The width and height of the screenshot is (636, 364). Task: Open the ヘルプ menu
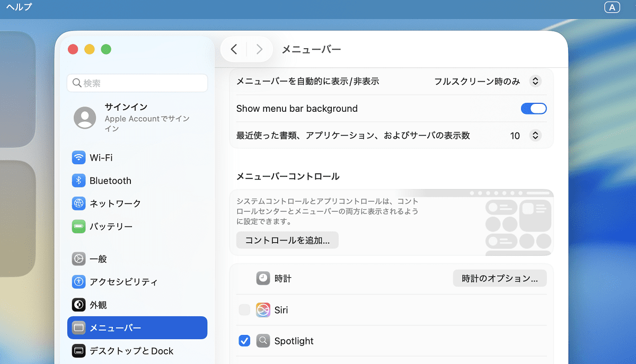coord(19,7)
